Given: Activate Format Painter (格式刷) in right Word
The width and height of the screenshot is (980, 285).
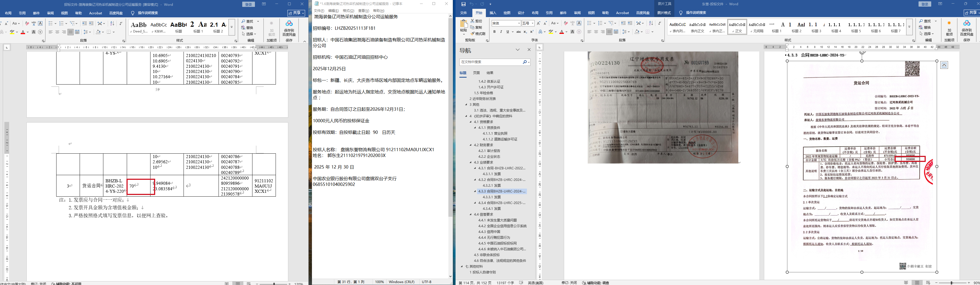Looking at the screenshot, I should tap(478, 33).
